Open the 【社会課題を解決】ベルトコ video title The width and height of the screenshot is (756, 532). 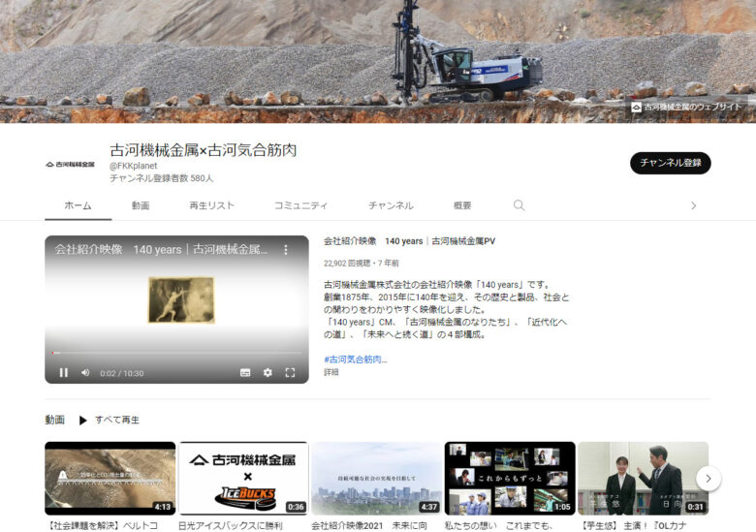pos(102,526)
